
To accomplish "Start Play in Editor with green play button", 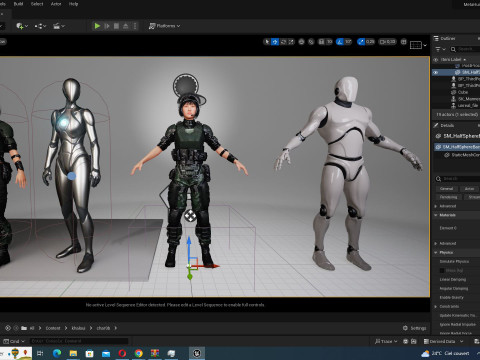I will point(97,26).
